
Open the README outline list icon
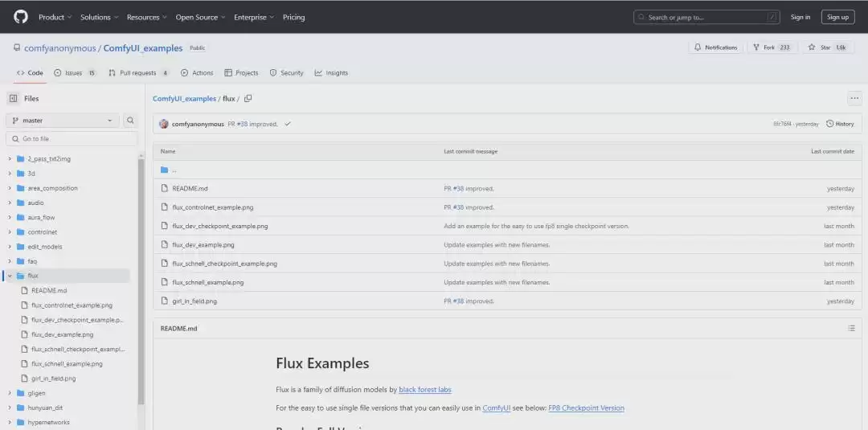(x=851, y=328)
